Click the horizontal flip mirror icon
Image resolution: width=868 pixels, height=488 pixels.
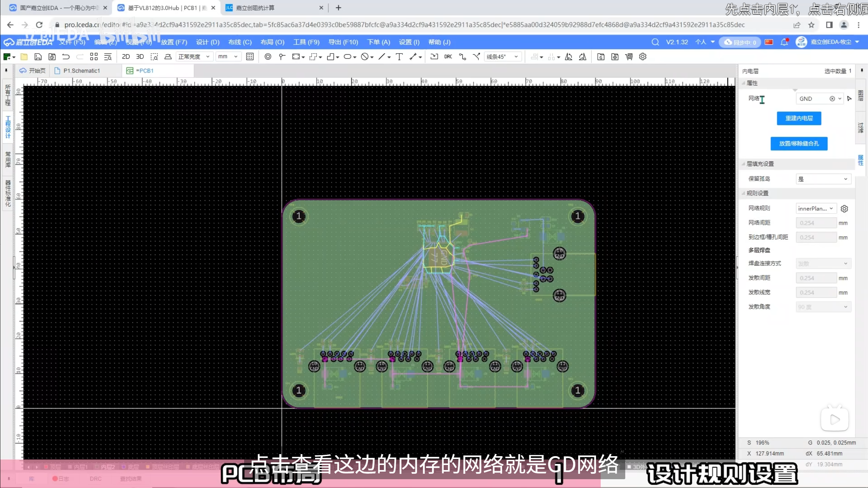(569, 57)
